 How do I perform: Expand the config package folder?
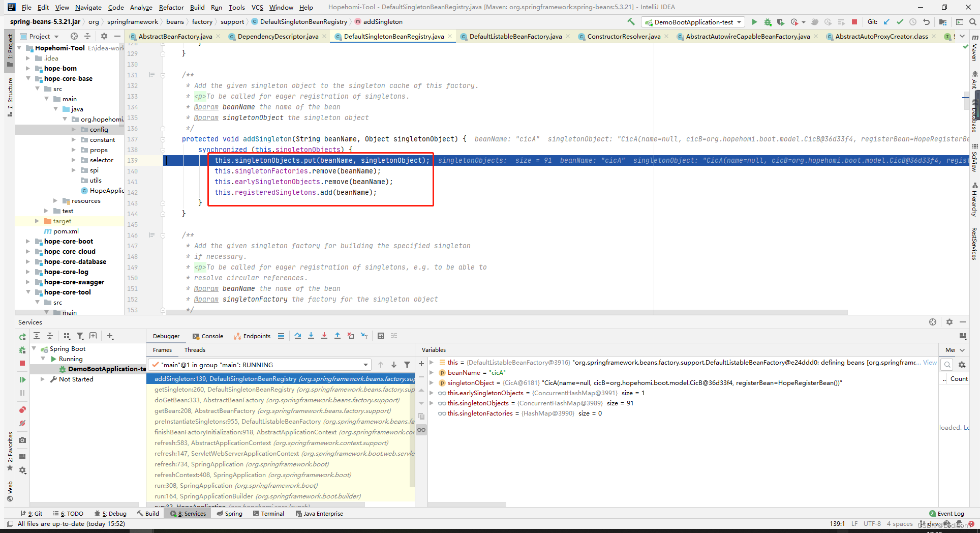[74, 130]
